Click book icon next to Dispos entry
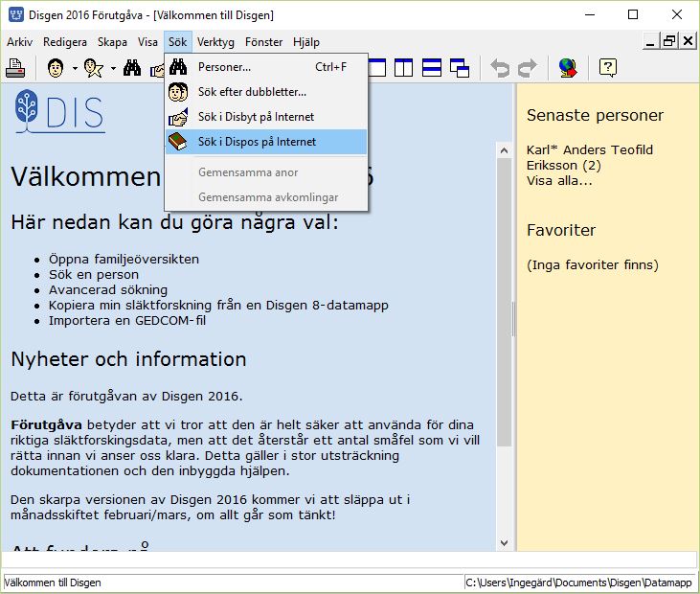This screenshot has width=700, height=594. click(x=178, y=142)
